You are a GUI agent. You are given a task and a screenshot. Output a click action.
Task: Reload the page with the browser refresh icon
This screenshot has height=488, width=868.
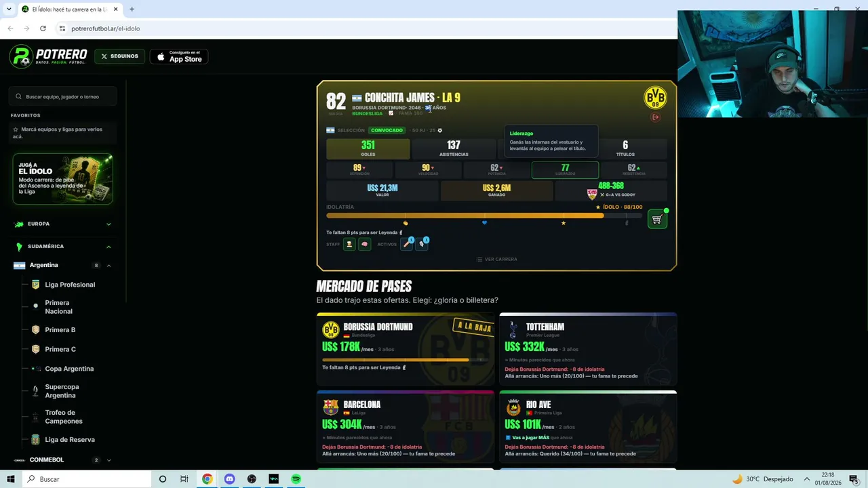click(x=43, y=28)
